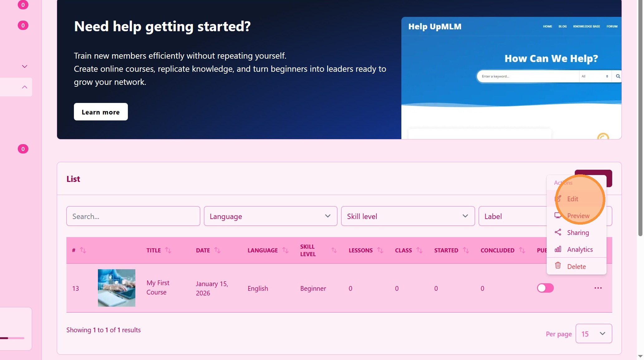Open the Per page count dropdown
This screenshot has width=644, height=360.
point(593,334)
